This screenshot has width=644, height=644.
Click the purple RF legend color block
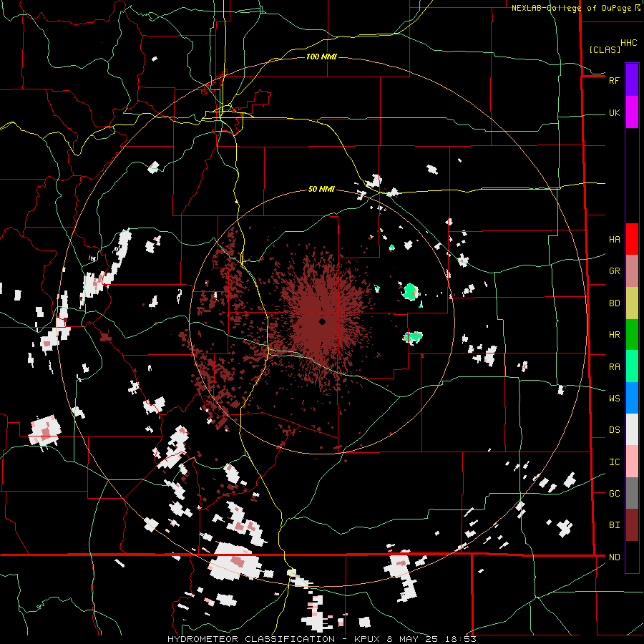click(632, 80)
